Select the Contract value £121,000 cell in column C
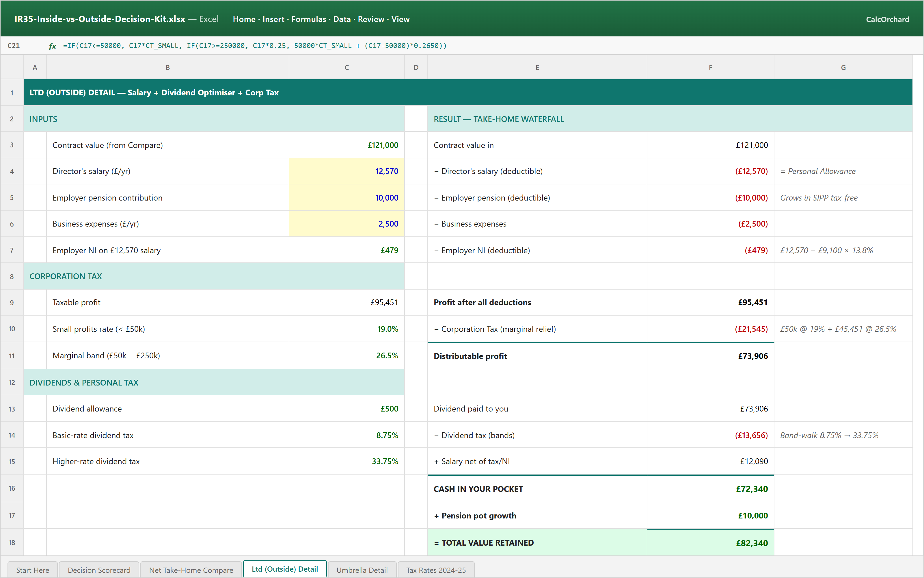Screen dimensions: 924x578 (346, 145)
